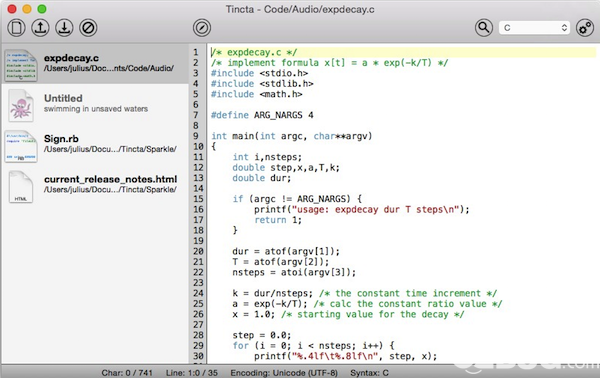Screen dimensions: 600x378
Task: Click 'Line: 1:0 / 35' status entry
Action: click(192, 373)
